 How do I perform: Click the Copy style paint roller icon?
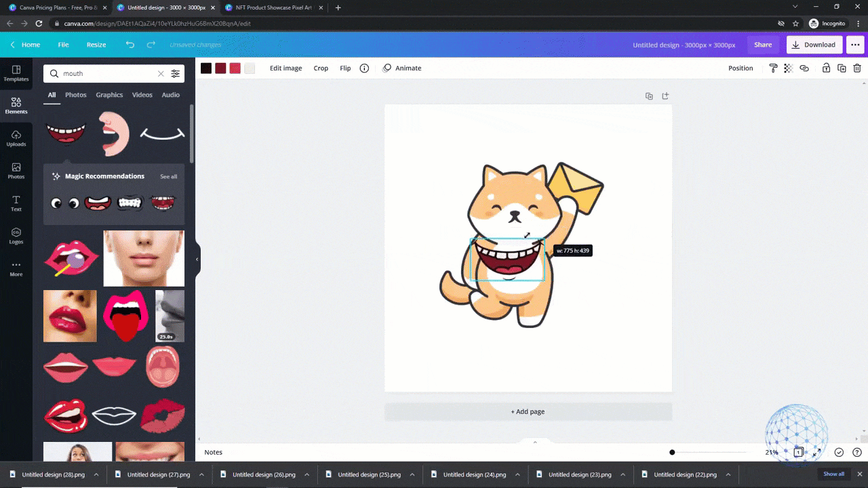point(773,68)
